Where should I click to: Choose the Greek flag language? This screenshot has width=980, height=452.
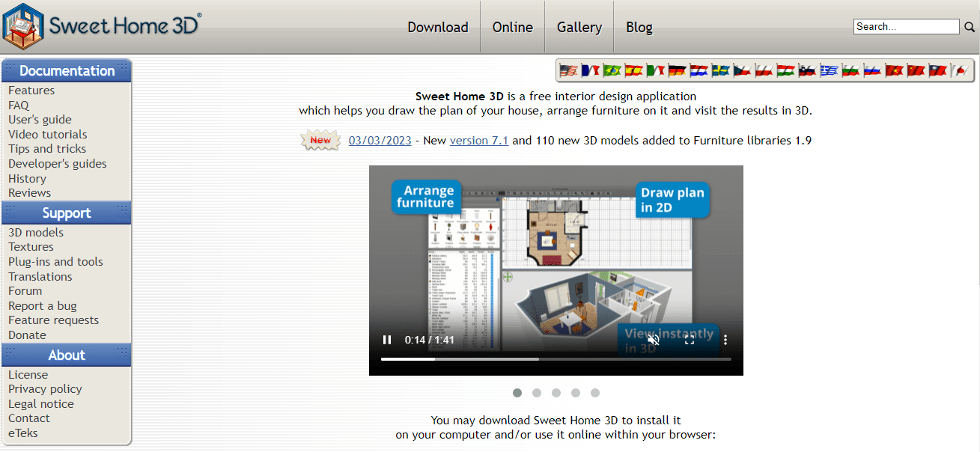[829, 70]
